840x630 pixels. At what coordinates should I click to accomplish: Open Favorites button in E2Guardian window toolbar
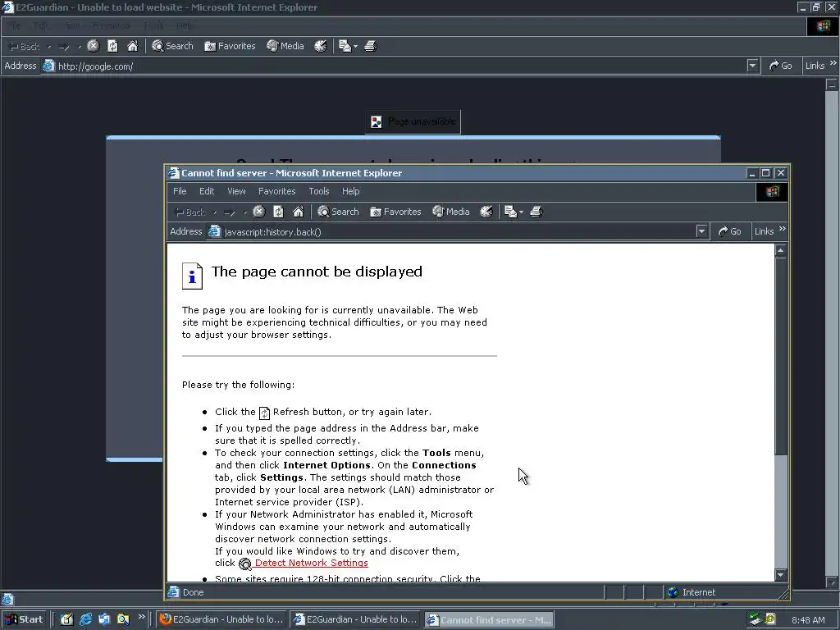230,46
